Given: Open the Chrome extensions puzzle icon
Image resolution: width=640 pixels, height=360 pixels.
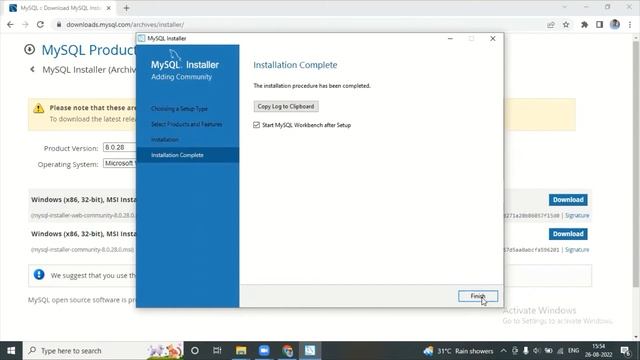Looking at the screenshot, I should coord(584,24).
